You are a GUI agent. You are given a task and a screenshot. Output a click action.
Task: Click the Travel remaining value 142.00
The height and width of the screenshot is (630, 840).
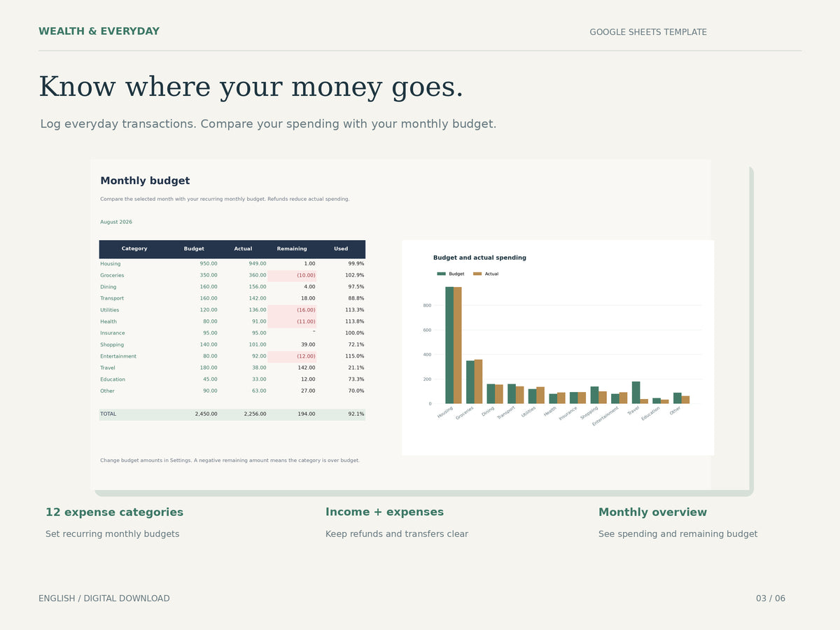coord(307,368)
